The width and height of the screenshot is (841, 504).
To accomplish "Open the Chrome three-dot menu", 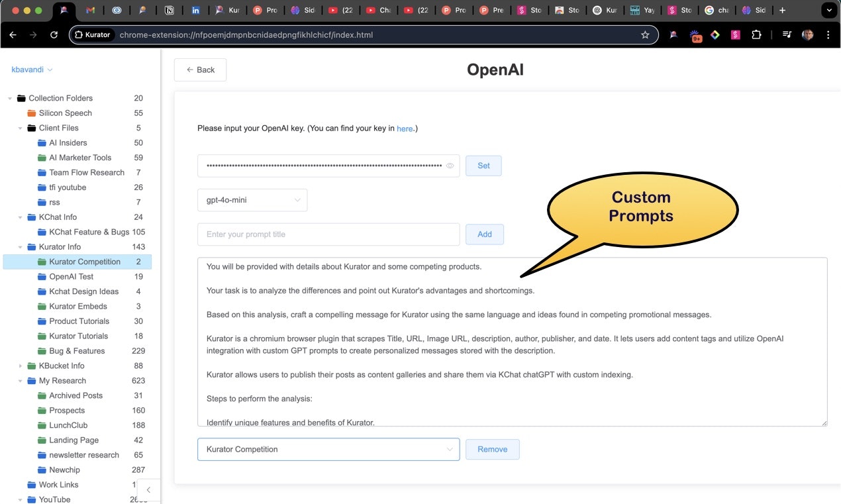I will tap(828, 35).
